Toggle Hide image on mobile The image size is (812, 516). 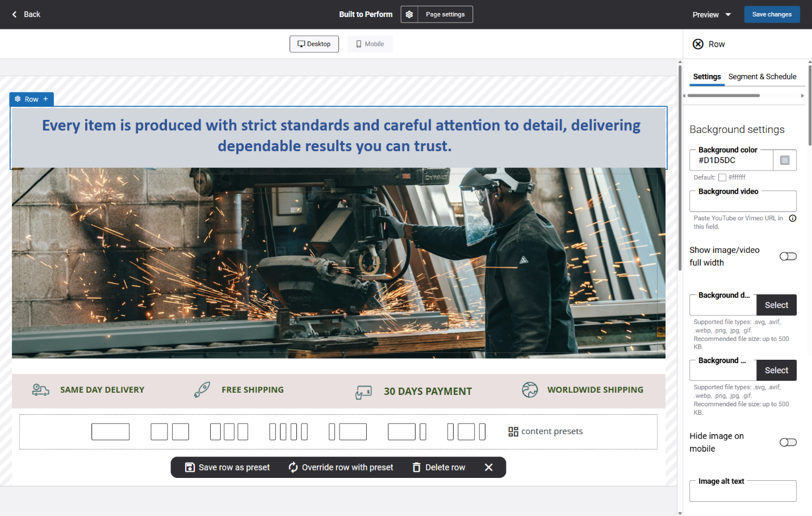click(788, 442)
